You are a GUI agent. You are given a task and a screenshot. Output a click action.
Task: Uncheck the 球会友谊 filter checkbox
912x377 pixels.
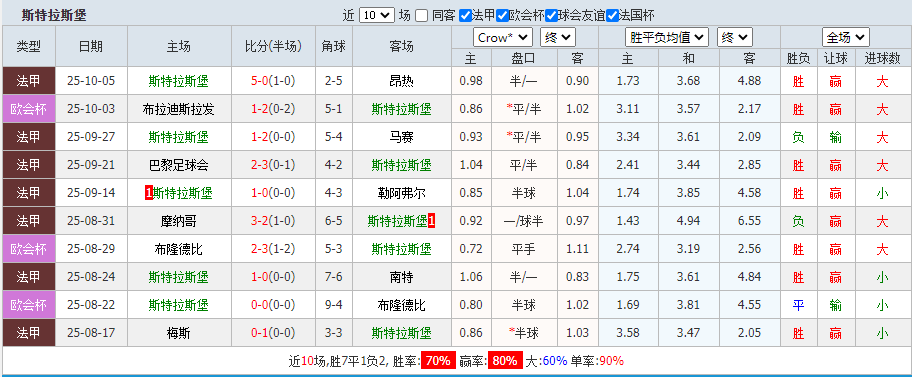(551, 16)
